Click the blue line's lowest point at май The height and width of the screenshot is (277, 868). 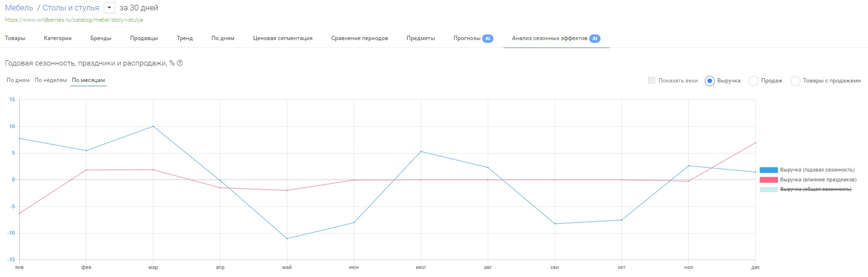(x=287, y=238)
